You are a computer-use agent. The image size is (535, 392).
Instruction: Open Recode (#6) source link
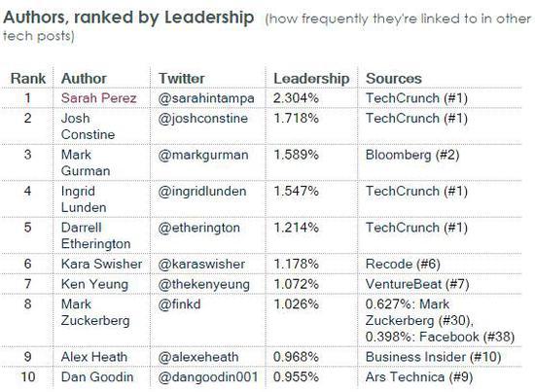point(403,264)
